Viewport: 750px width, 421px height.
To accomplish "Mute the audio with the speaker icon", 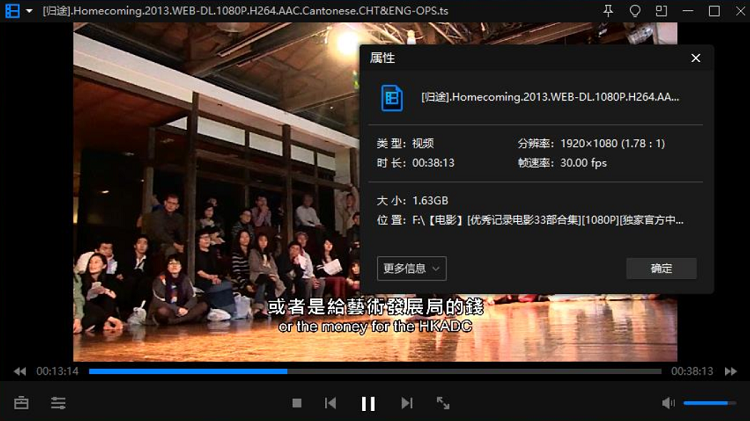I will [x=668, y=403].
